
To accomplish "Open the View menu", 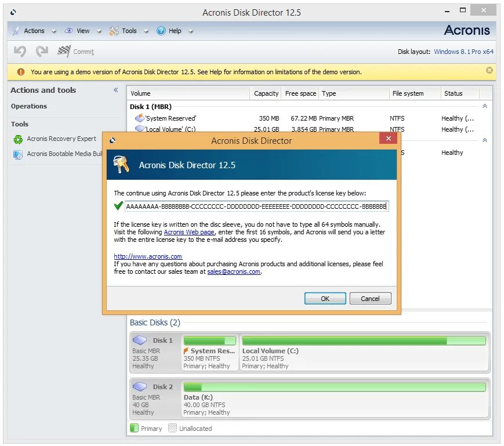I will coord(83,31).
